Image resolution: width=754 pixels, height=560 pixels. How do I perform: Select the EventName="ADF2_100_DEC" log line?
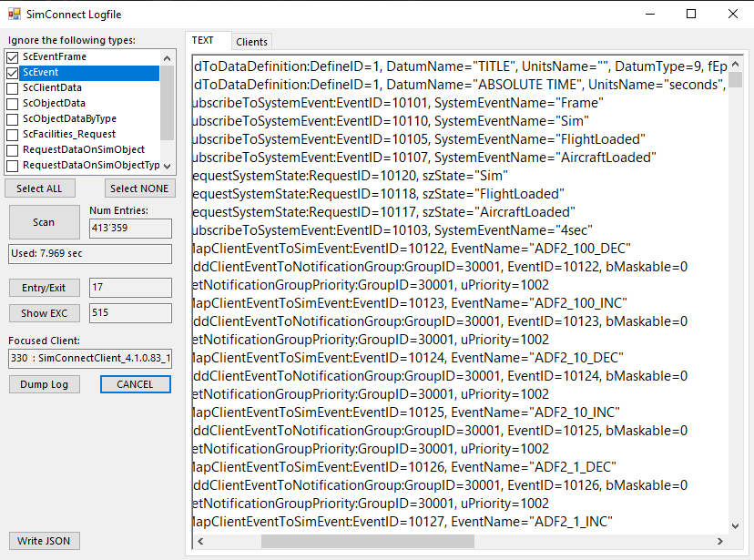click(412, 249)
